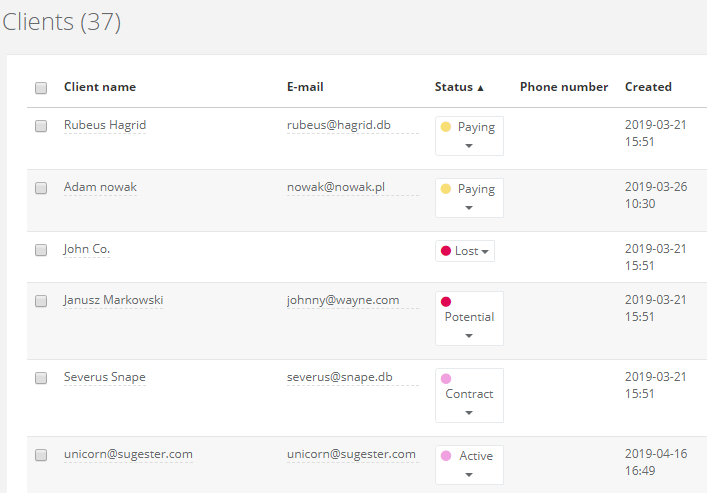Click the E-mail column header
This screenshot has height=493, width=707.
(x=305, y=87)
